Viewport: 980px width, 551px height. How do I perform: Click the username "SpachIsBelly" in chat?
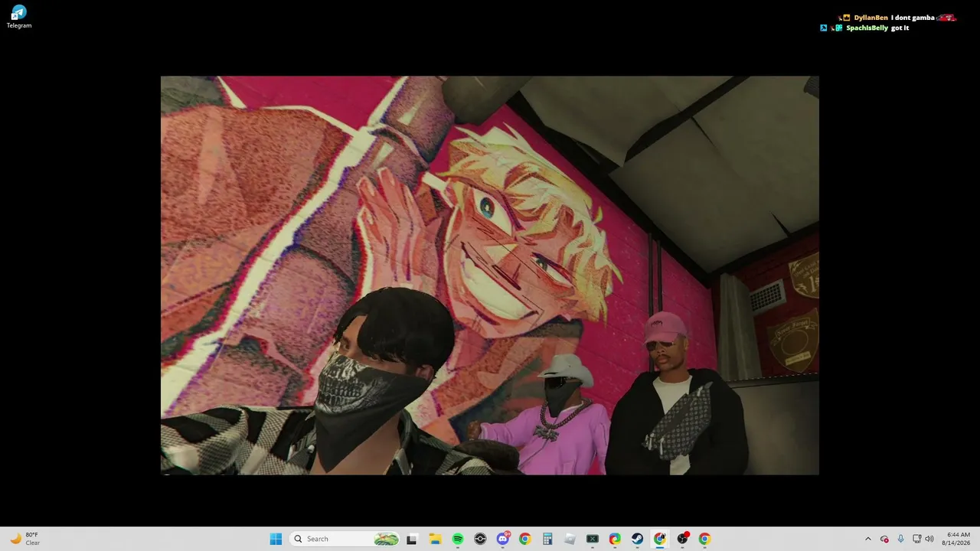coord(867,28)
